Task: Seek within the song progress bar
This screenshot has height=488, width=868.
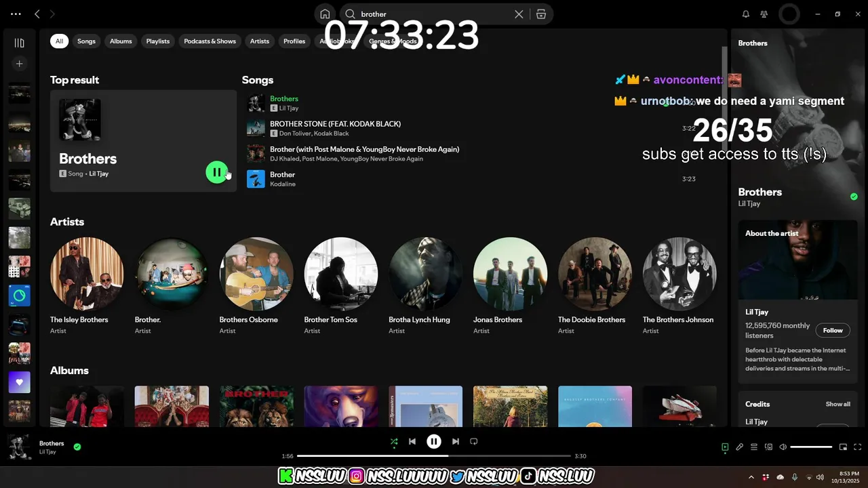Action: click(434, 456)
